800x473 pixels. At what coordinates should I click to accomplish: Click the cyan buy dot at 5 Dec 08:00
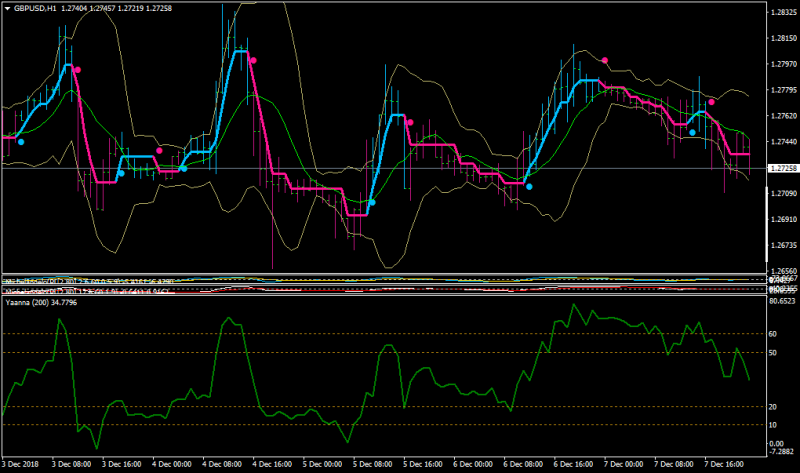[372, 203]
